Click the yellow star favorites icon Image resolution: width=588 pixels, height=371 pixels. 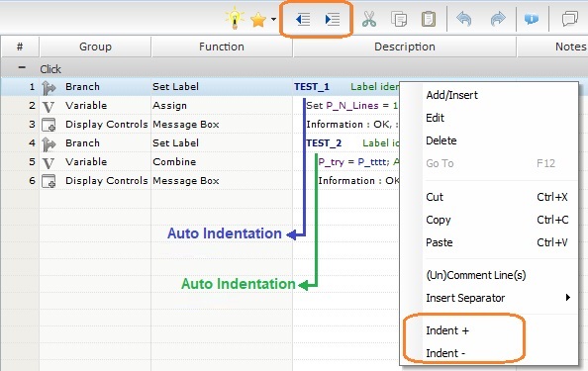[x=258, y=20]
